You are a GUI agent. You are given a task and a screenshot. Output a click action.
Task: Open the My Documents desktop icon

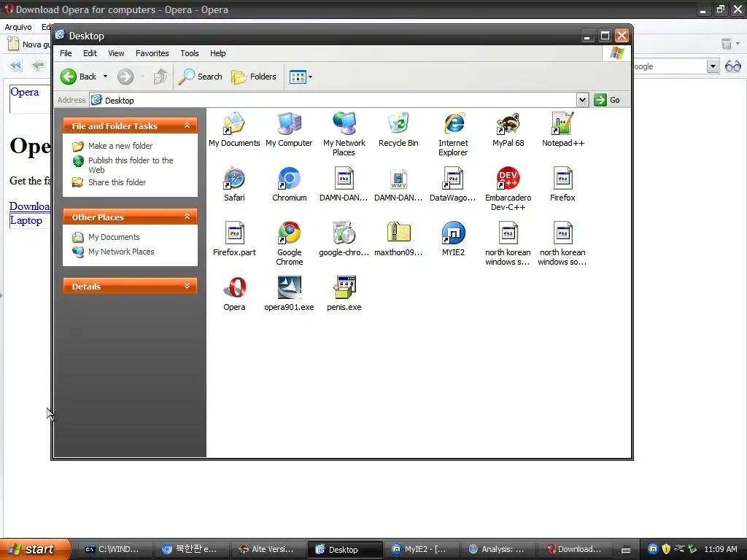pos(234,129)
